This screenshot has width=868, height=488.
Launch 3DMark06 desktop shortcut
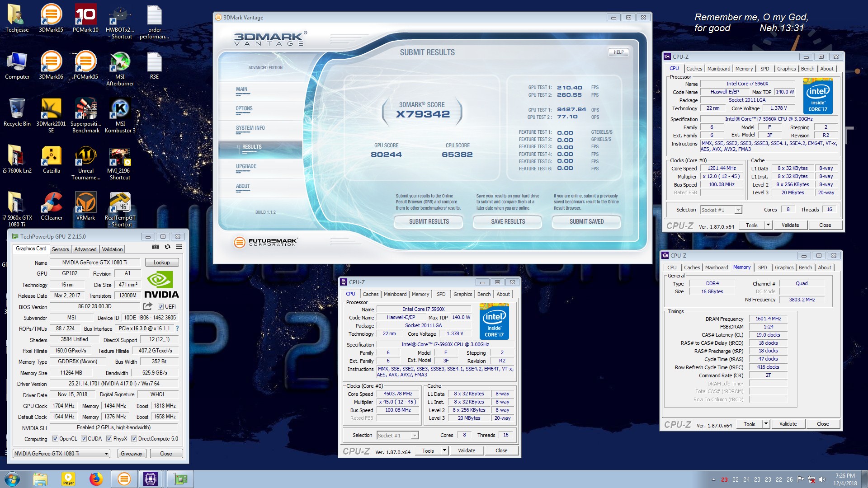[51, 65]
